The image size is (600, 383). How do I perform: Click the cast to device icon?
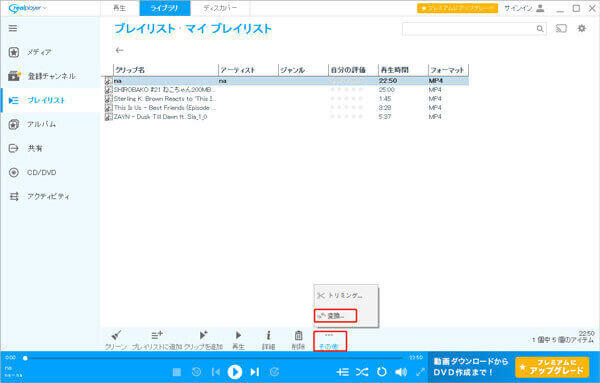[x=561, y=28]
